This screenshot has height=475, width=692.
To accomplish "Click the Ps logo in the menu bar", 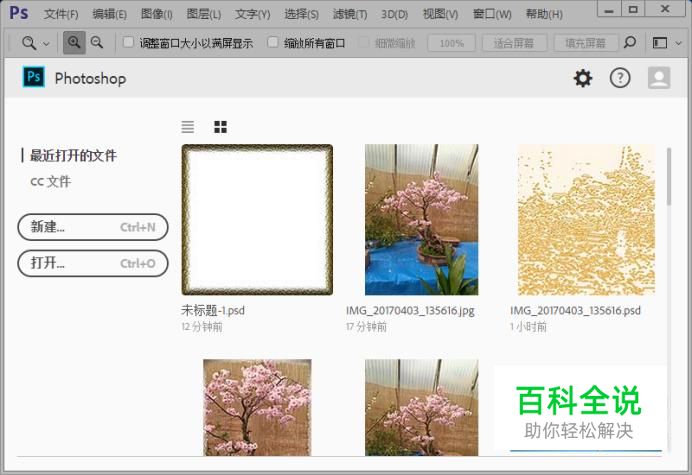I will (19, 13).
